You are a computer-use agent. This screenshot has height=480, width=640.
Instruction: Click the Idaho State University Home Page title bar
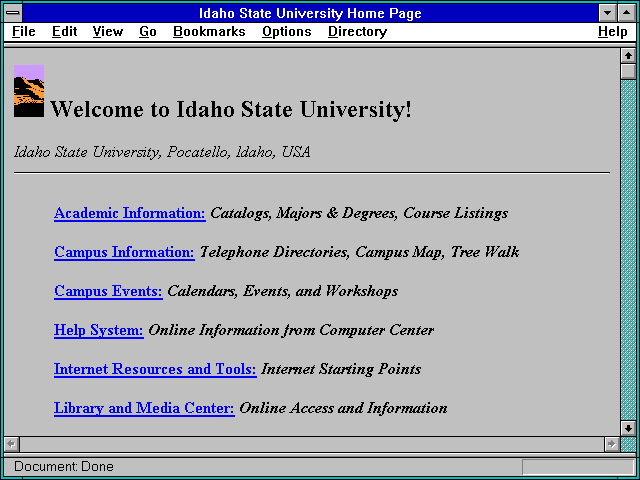[310, 13]
